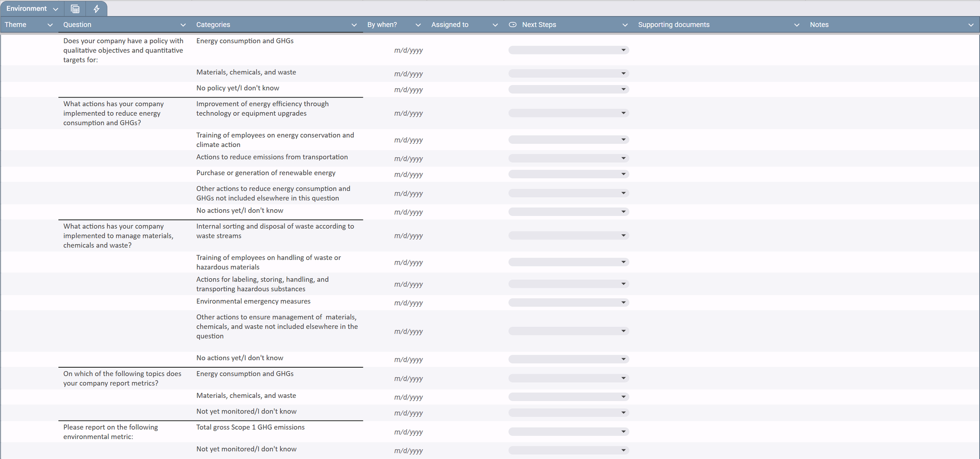
Task: Click the Assigned to cell for Materials, chemicals row
Action: tap(466, 74)
